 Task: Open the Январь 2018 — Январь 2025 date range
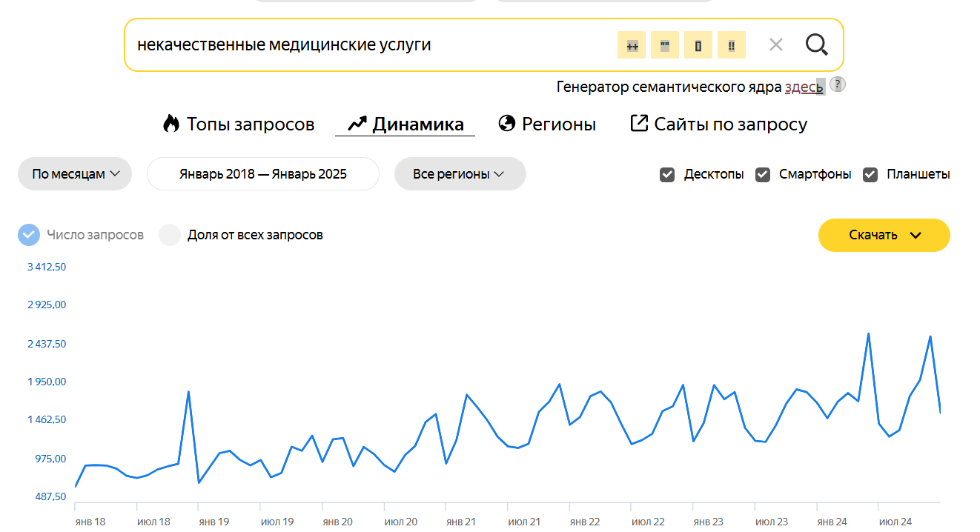click(263, 174)
